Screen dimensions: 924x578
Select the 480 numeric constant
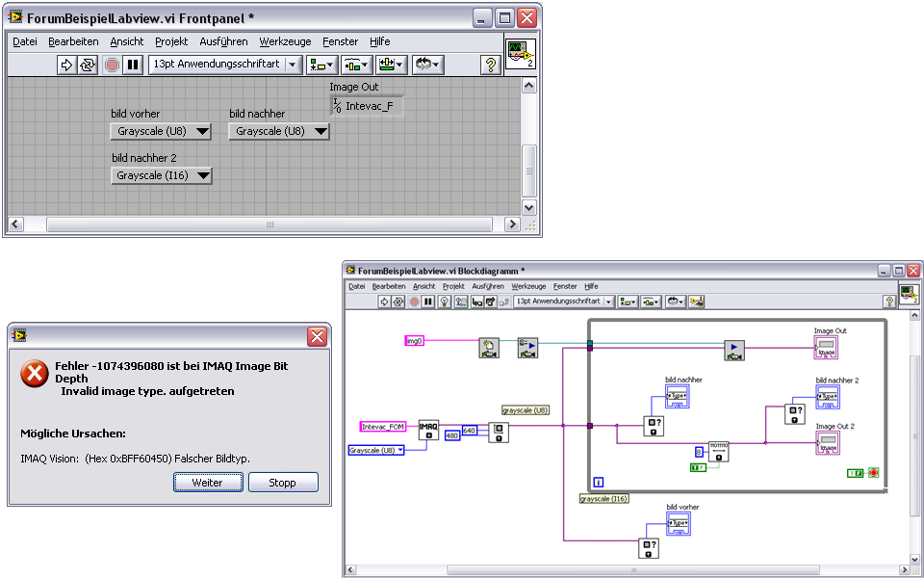pos(452,435)
